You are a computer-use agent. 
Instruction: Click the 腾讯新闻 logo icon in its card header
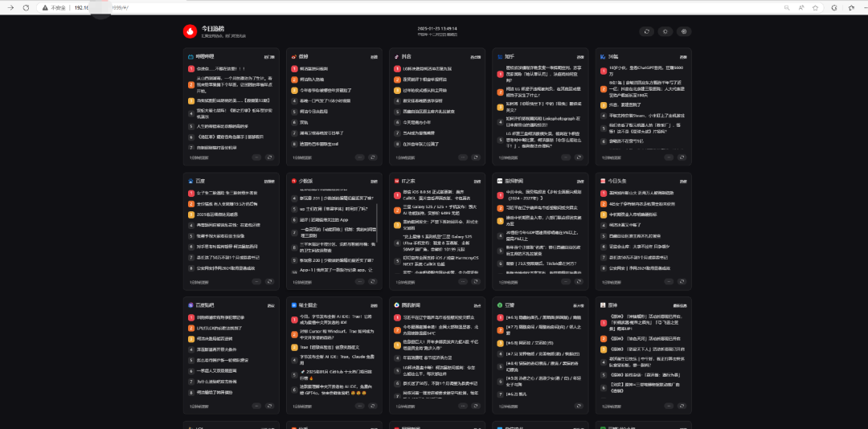tap(397, 305)
